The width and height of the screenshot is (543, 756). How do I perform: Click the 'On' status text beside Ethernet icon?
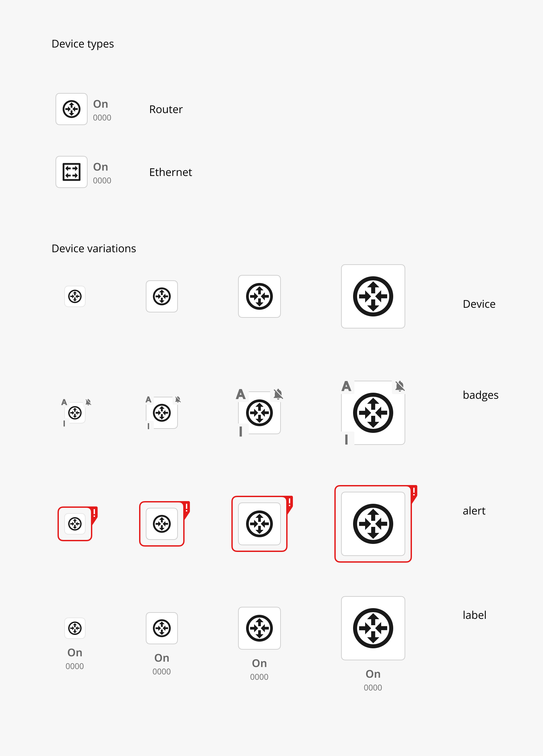[x=101, y=167]
